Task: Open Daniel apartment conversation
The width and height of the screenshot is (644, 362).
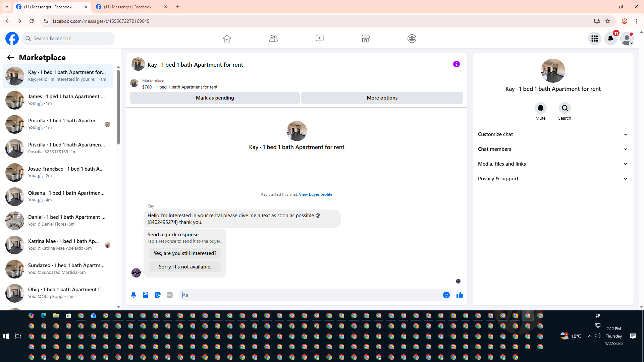Action: tap(58, 221)
